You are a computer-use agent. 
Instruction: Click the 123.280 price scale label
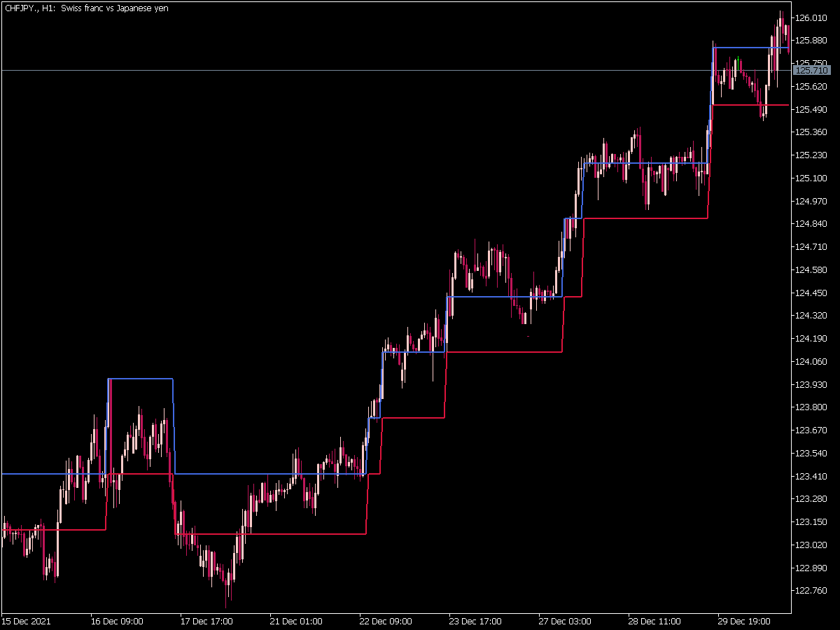[812, 498]
